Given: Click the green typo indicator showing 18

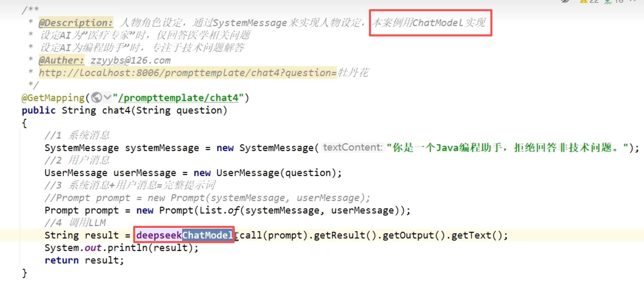Looking at the screenshot, I should coord(614,2).
